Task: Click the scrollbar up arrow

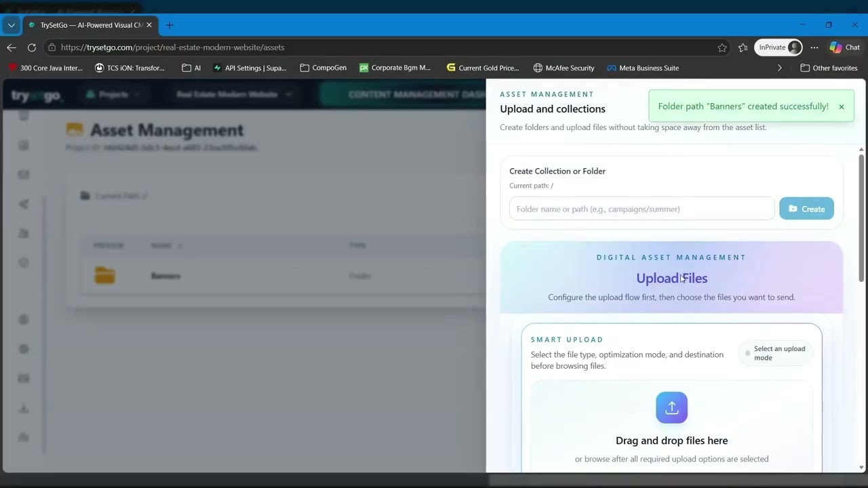Action: coord(862,149)
